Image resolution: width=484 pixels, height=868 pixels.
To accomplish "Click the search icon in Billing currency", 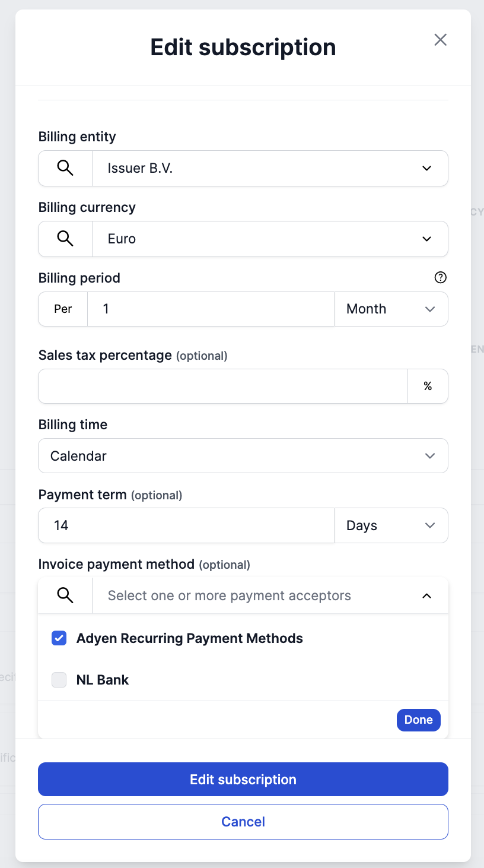I will [x=65, y=239].
